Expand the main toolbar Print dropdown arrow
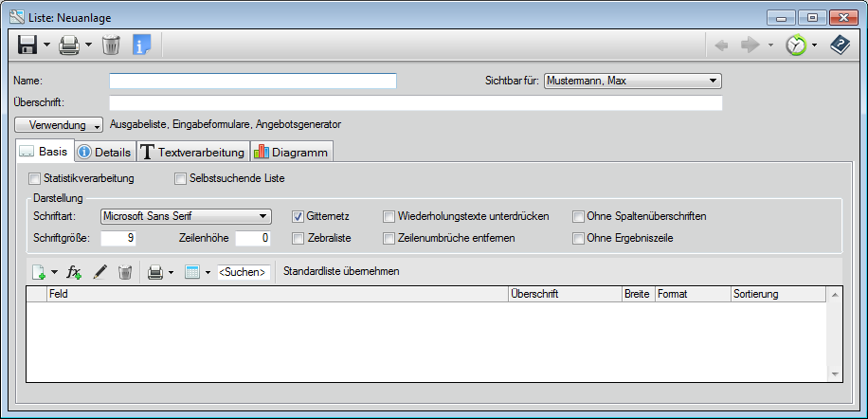 click(88, 45)
